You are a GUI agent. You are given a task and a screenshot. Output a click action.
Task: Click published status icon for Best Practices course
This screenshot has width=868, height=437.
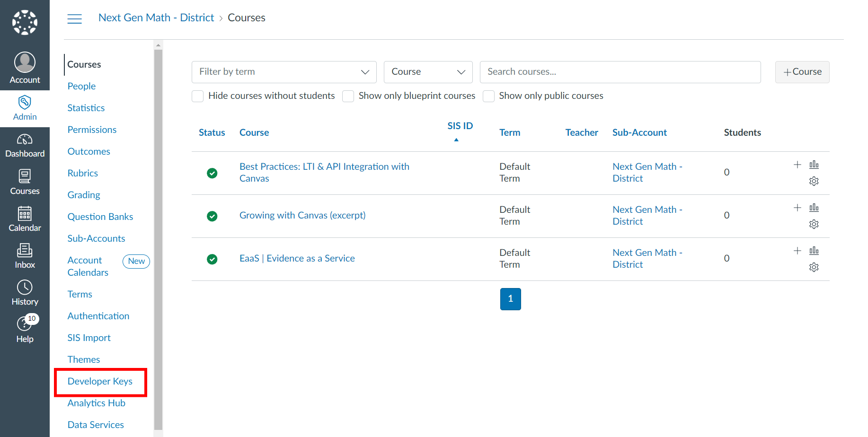[x=212, y=173]
